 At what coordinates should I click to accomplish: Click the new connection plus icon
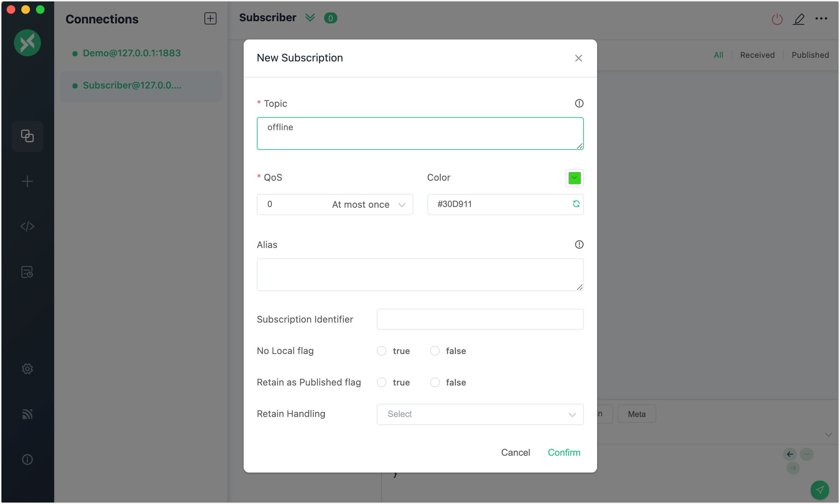[210, 19]
